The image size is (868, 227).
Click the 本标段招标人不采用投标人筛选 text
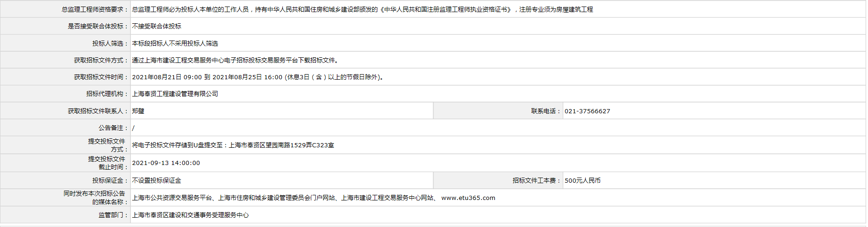click(175, 44)
